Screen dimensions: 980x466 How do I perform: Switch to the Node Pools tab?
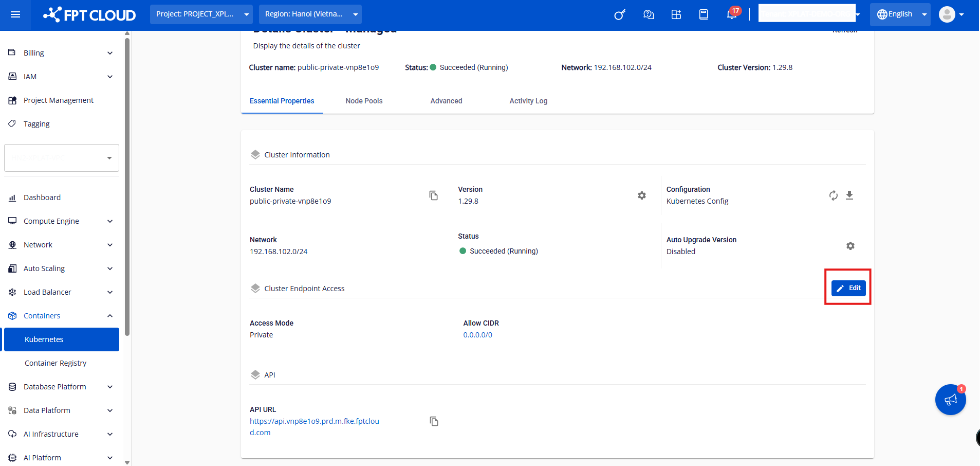(364, 101)
